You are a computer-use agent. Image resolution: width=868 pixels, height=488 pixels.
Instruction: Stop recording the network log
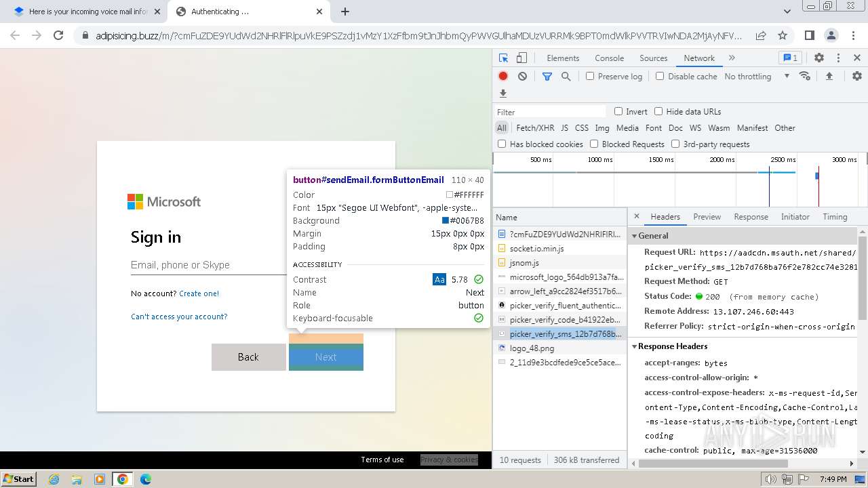tap(503, 77)
